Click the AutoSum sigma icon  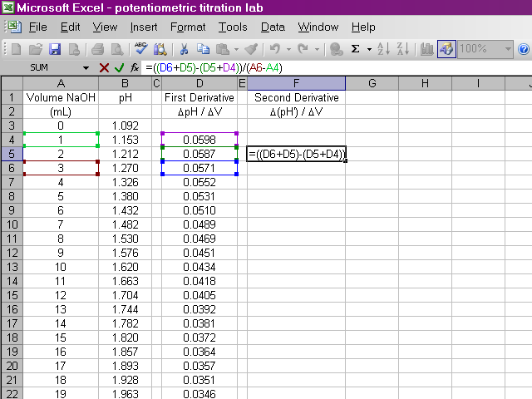point(355,50)
